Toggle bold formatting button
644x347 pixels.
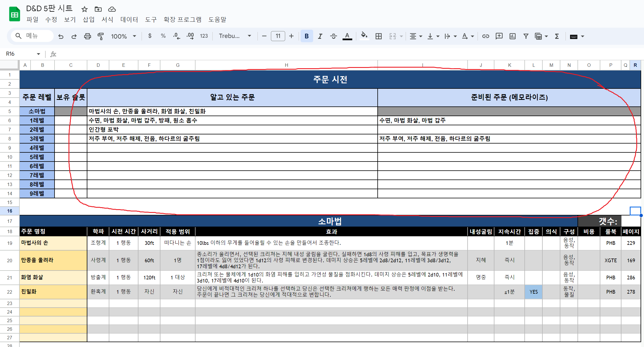(x=307, y=36)
